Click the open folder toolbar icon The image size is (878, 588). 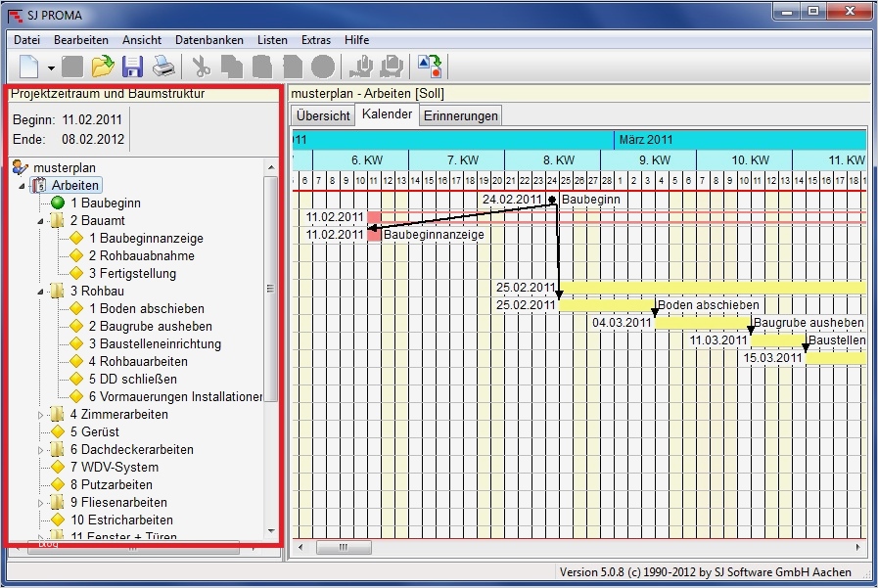(x=103, y=67)
